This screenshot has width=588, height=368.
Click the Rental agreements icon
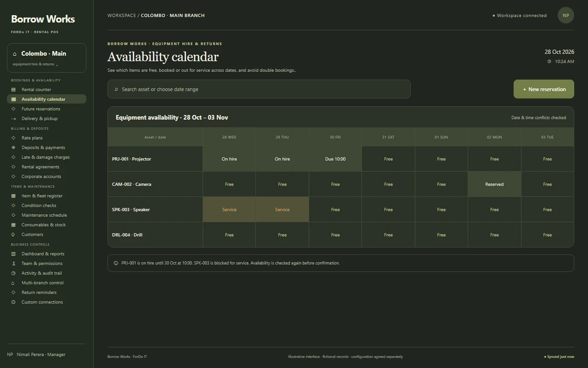(x=13, y=167)
